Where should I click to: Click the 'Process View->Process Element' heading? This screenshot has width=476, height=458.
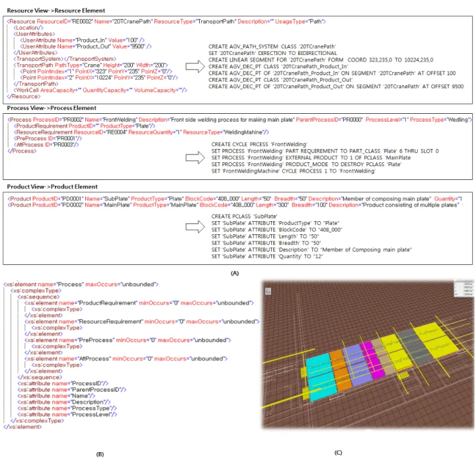point(52,108)
